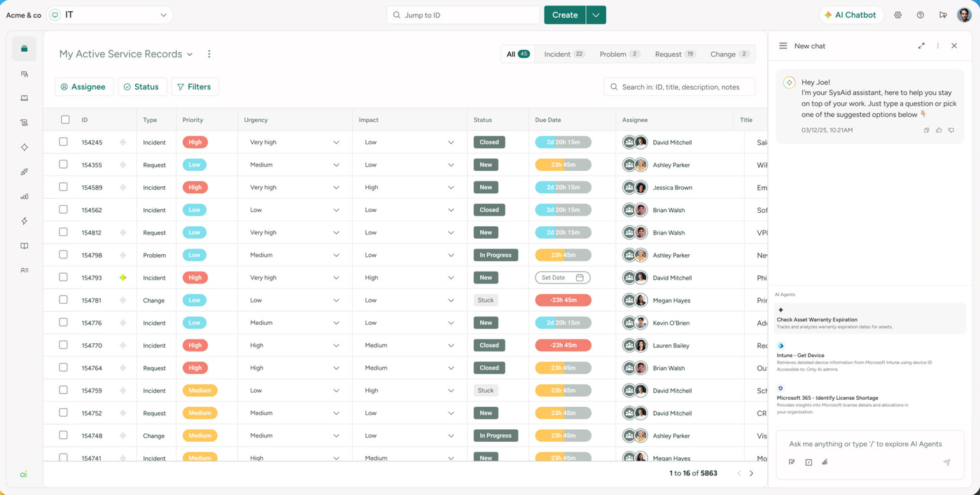Check the box for record 154562
Screen dimensions: 980x495
click(x=64, y=209)
